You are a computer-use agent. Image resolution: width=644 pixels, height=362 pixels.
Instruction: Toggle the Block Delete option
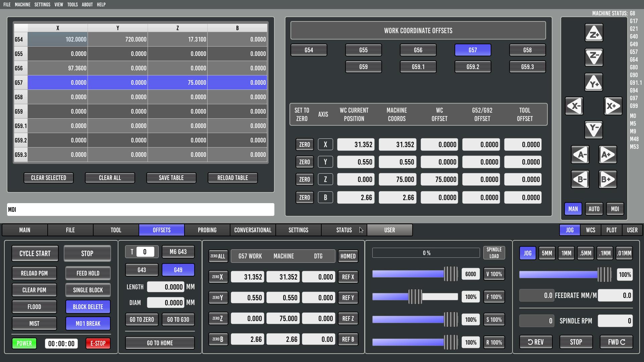click(88, 307)
